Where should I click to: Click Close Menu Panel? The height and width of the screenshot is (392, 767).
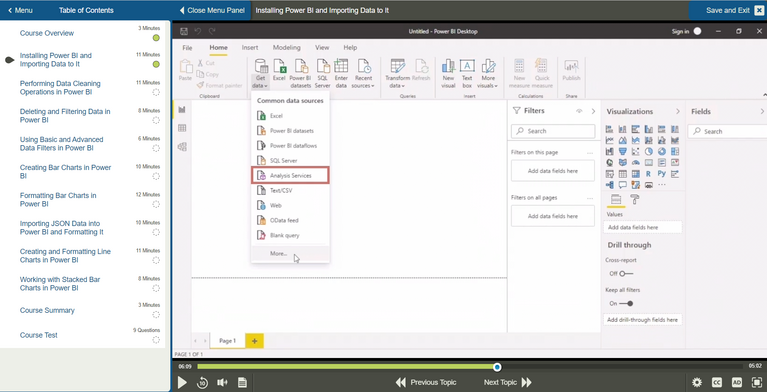(212, 10)
